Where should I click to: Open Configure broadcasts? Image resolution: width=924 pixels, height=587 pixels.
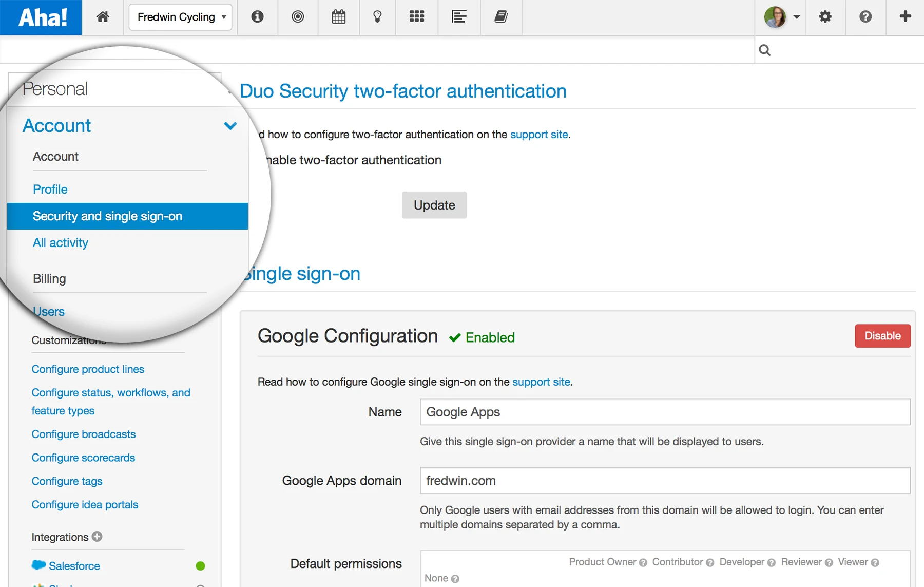tap(84, 434)
